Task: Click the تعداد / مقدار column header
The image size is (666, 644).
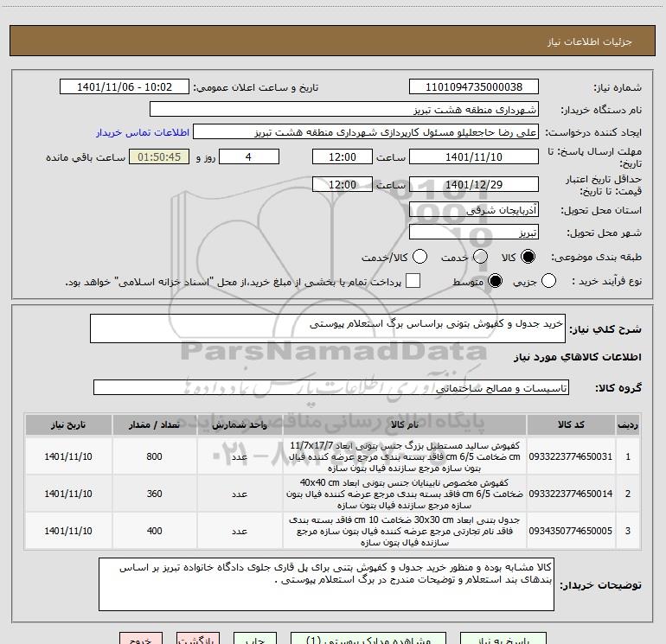Action: (x=154, y=425)
